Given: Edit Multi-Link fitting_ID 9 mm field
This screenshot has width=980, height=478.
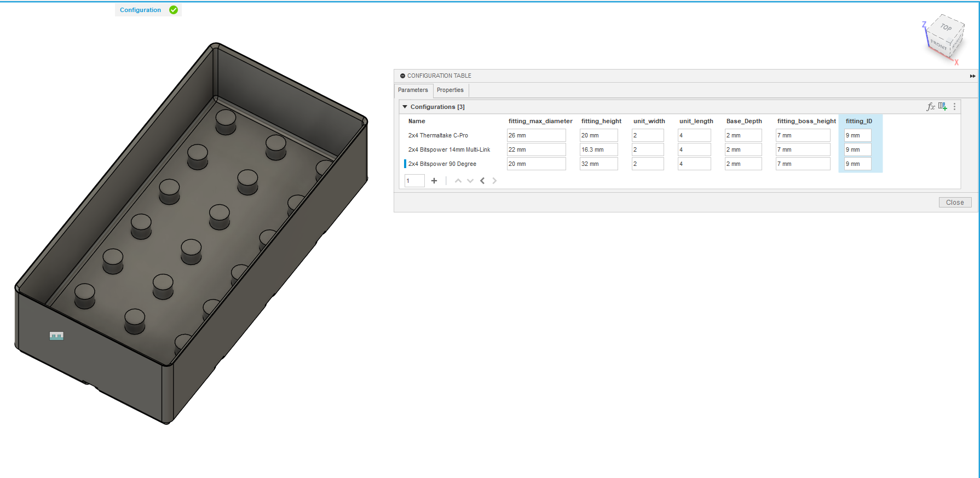Looking at the screenshot, I should click(858, 149).
